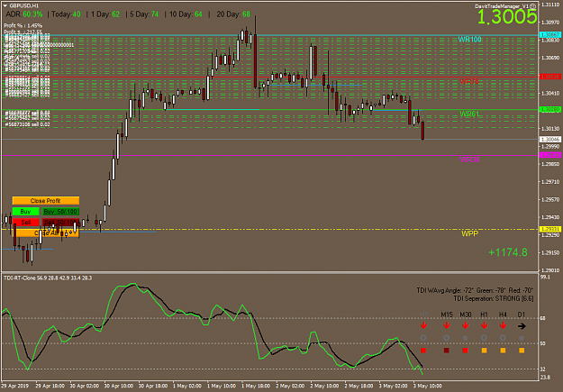Select the magenta WR38 level label
563x392 pixels.
tap(469, 160)
